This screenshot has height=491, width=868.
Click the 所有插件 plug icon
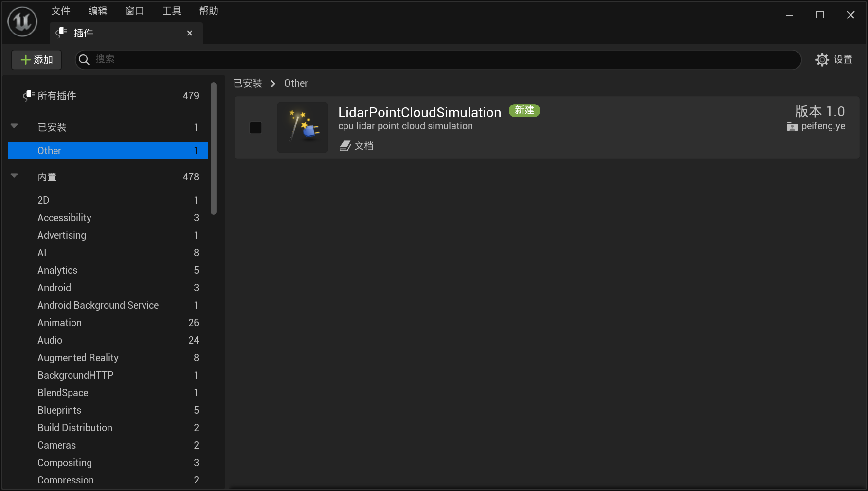click(x=29, y=96)
